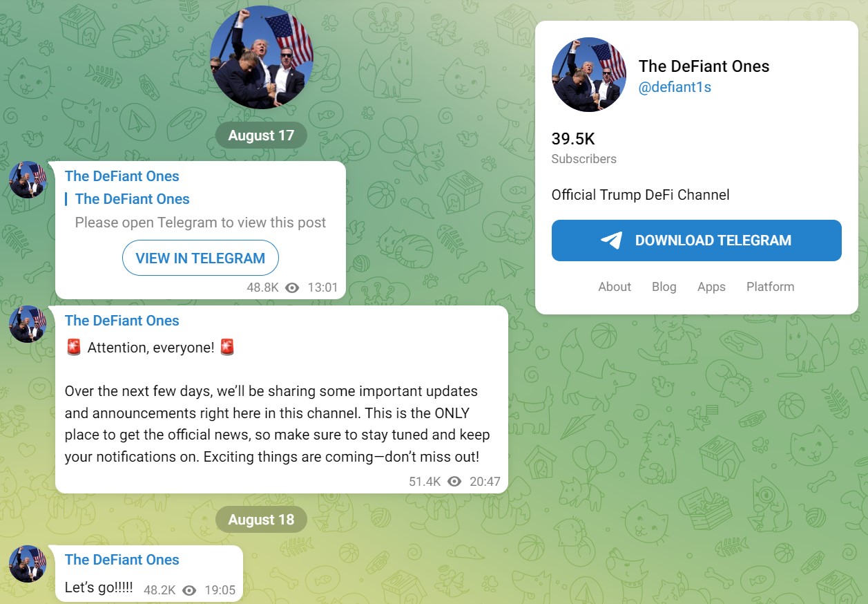
Task: Click the eye views icon beside 48.8K
Action: [x=292, y=287]
